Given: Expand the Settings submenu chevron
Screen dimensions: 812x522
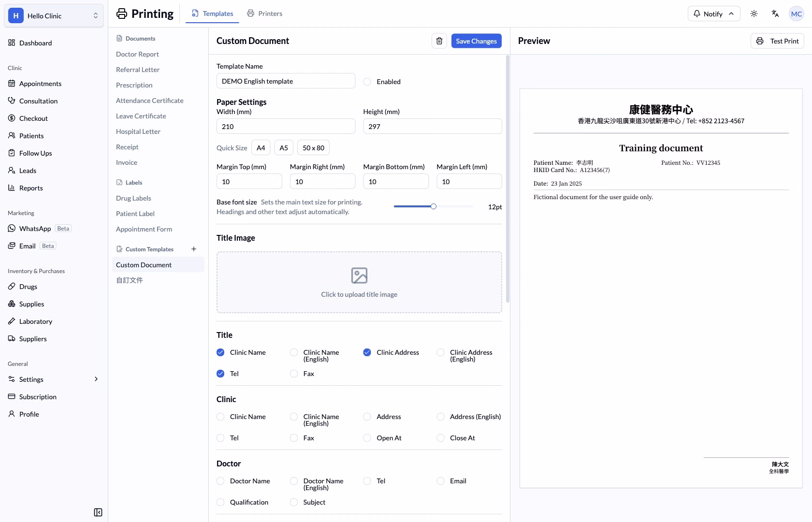Looking at the screenshot, I should click(x=96, y=379).
